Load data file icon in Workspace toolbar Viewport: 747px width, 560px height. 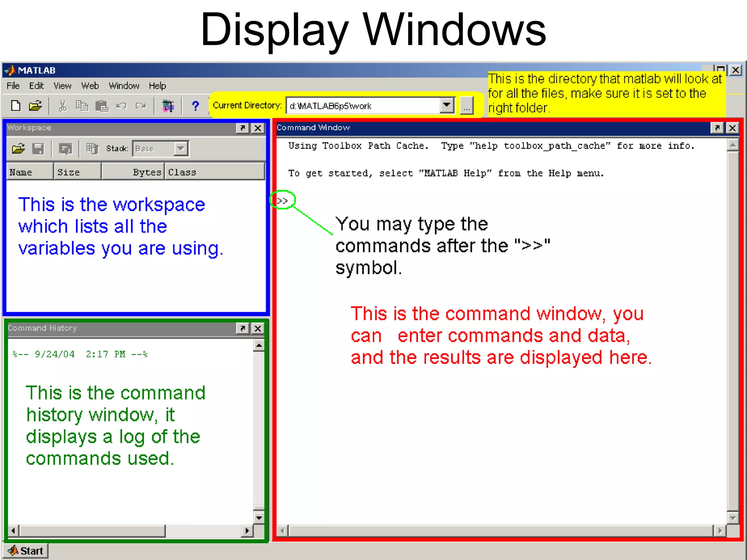(18, 149)
